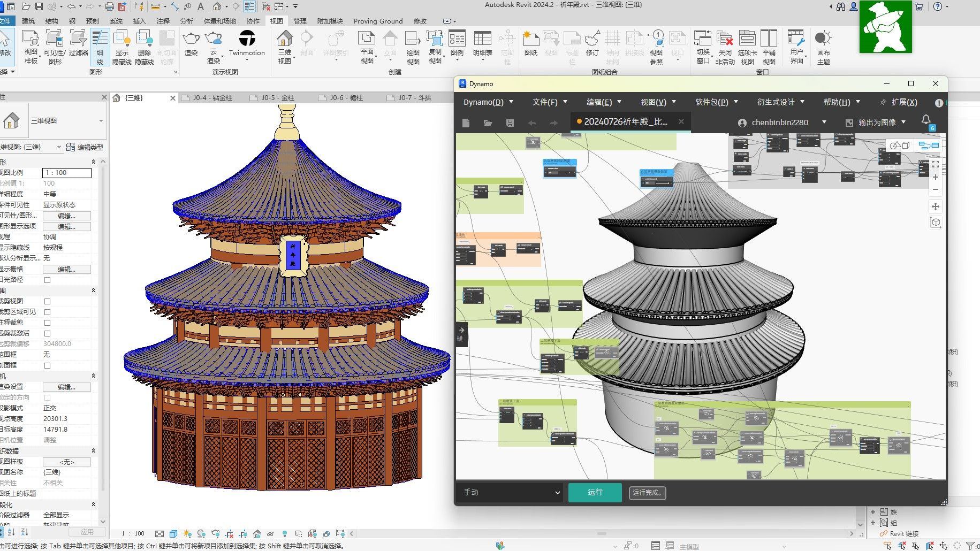Open the 用户界面 user interface tool

(796, 47)
